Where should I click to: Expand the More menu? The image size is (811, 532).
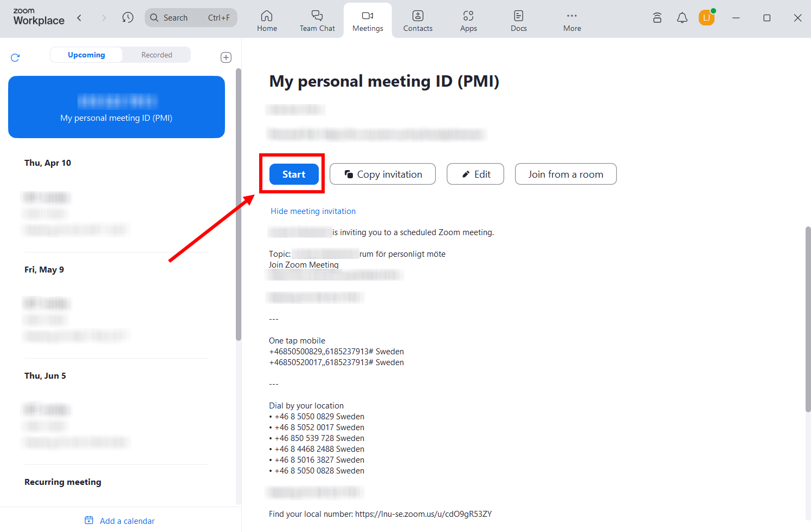pos(572,21)
